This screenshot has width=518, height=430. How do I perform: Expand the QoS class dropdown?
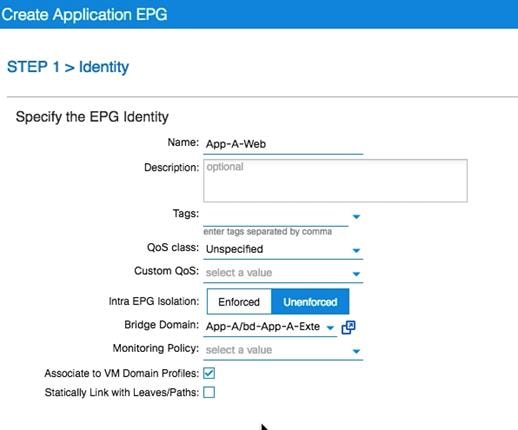click(x=356, y=250)
